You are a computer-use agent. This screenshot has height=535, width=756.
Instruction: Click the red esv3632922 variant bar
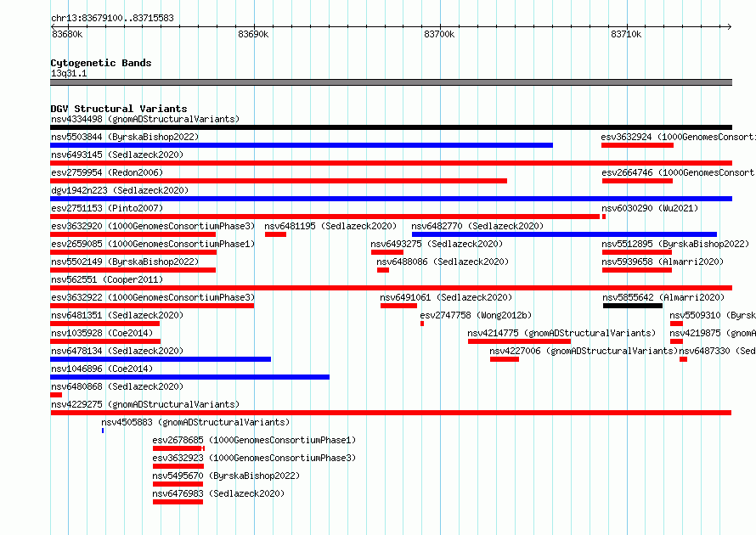click(152, 306)
